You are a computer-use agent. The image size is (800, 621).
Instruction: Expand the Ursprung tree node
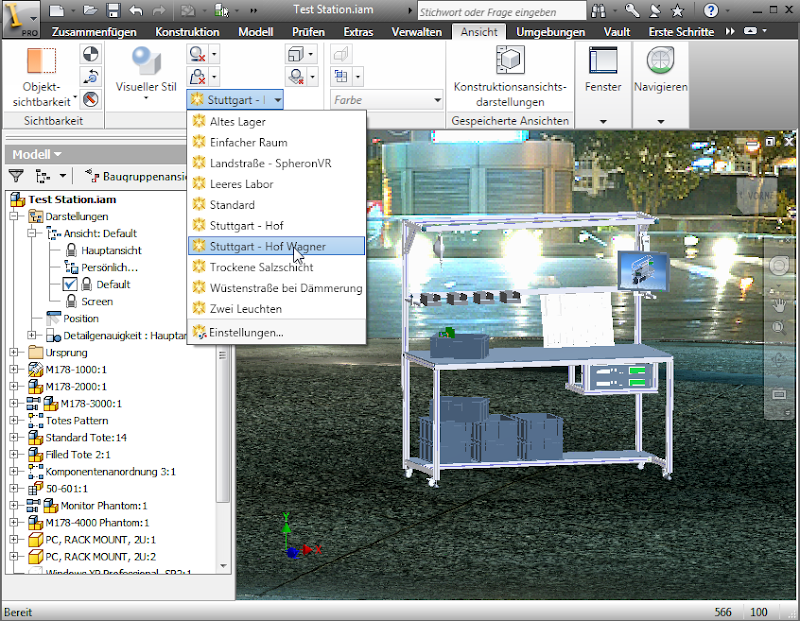(x=14, y=353)
